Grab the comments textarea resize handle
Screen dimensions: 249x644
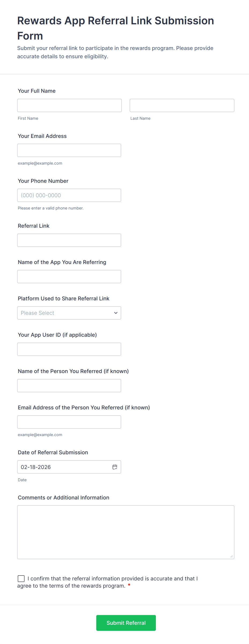(232, 556)
